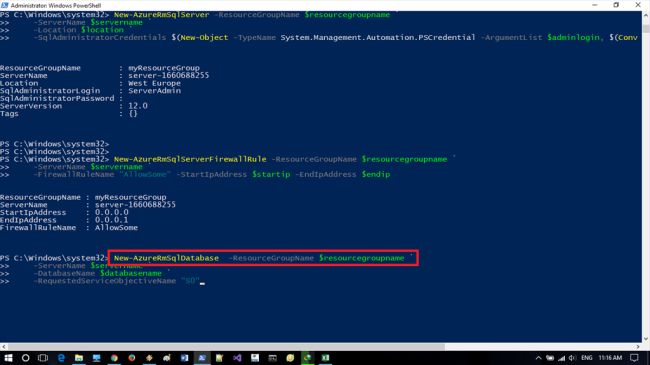650x365 pixels.
Task: Click the StartIpAddress value 0.0.0.0
Action: 112,212
